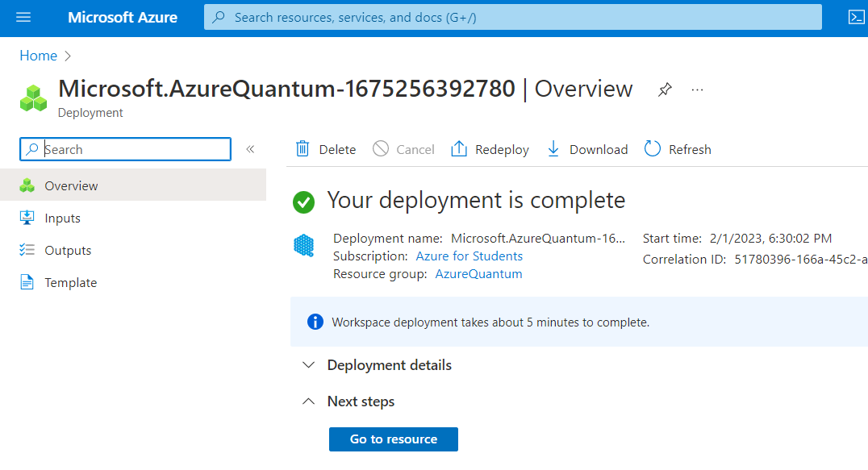Screen dimensions: 868x470
Task: Click the magnifier in top search bar
Action: [219, 17]
